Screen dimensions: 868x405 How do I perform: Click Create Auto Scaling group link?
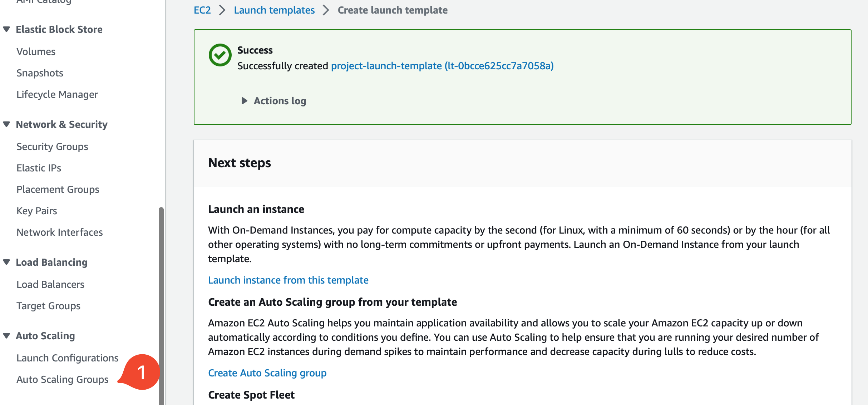pos(267,372)
